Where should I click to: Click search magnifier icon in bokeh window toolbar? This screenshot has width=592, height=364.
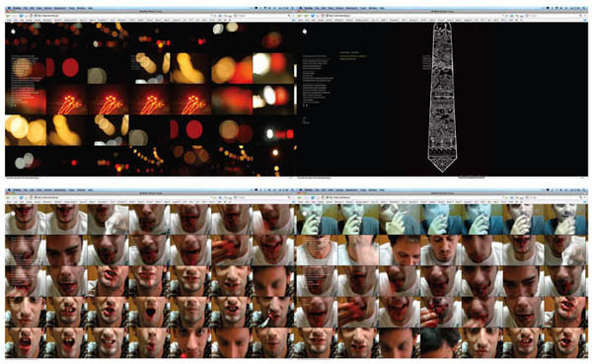[x=289, y=16]
